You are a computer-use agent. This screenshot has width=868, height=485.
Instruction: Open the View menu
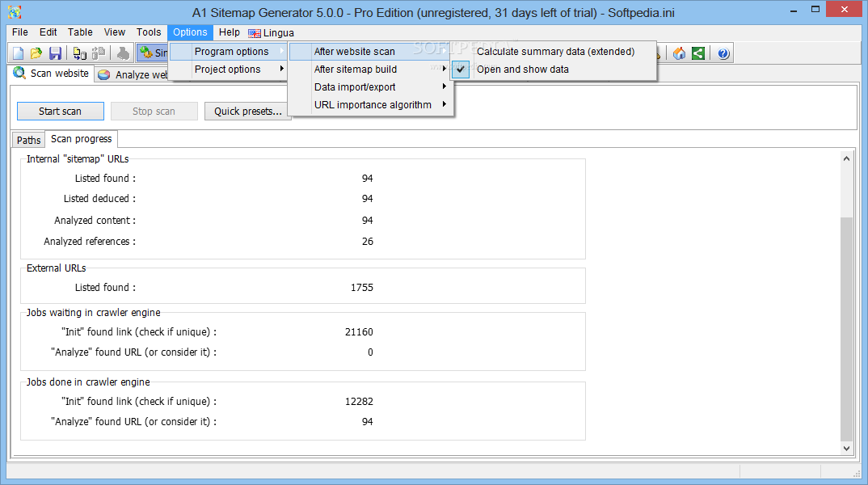tap(115, 32)
